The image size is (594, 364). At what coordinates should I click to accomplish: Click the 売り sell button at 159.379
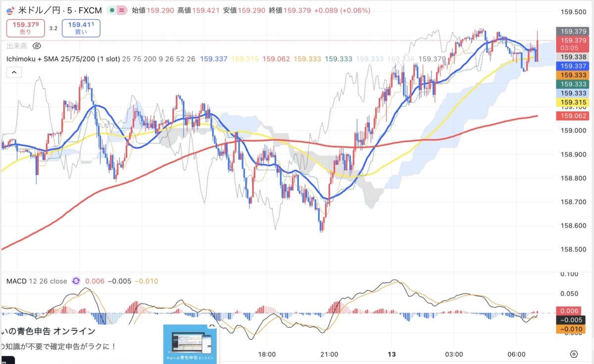(25, 28)
